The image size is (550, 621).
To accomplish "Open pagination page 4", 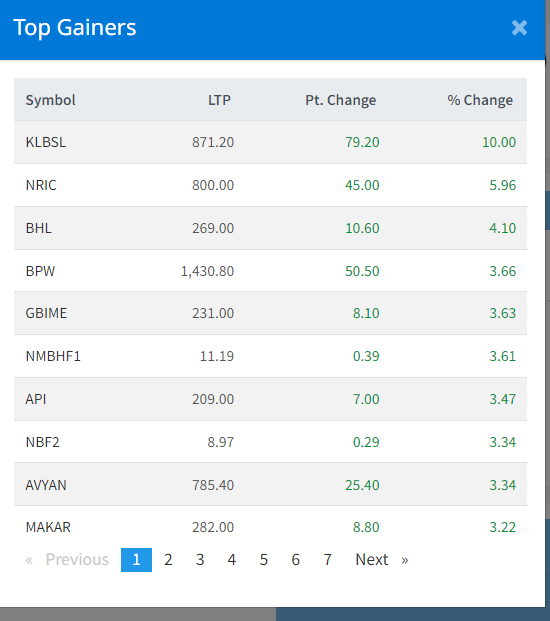I will tap(232, 560).
